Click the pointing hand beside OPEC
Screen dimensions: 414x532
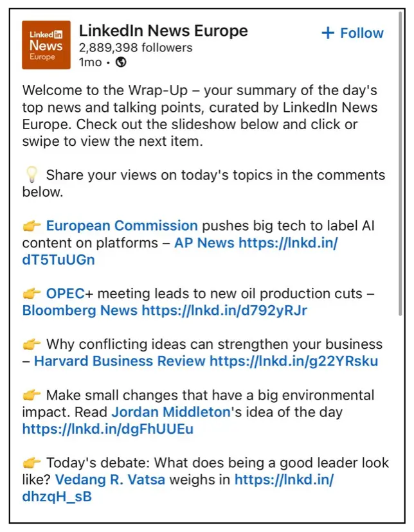[x=32, y=294]
